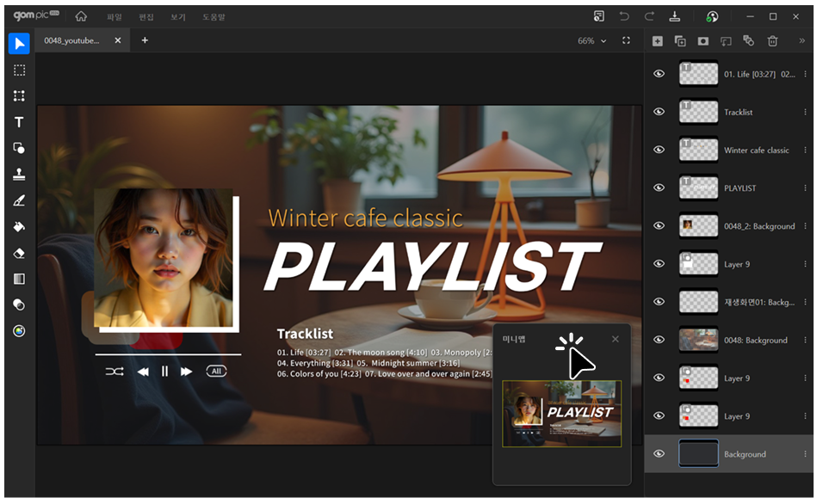Image resolution: width=817 pixels, height=504 pixels.
Task: Open the foreground/background color circles
Action: pyautogui.click(x=19, y=305)
